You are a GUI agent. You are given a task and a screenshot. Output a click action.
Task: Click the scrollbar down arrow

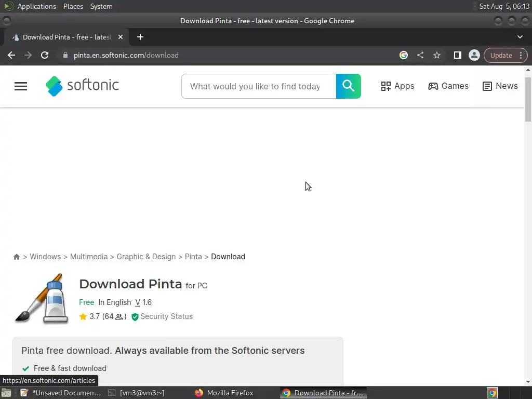pyautogui.click(x=528, y=382)
